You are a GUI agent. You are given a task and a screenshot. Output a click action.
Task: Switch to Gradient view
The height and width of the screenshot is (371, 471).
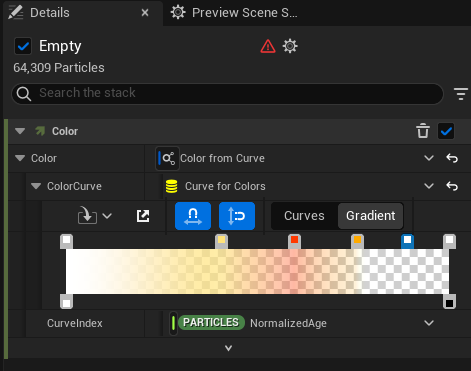(x=370, y=216)
